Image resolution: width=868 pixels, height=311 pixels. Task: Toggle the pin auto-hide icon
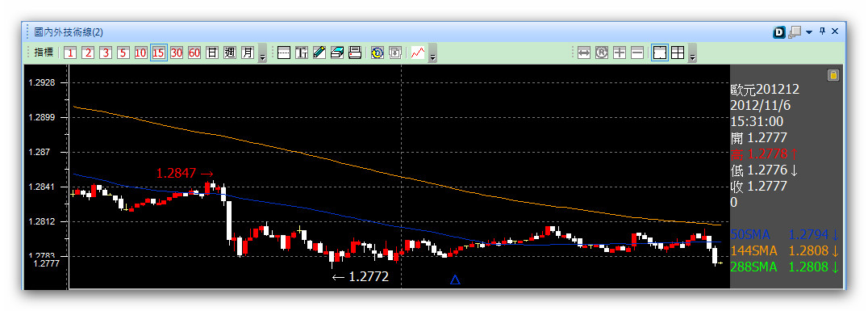pyautogui.click(x=823, y=32)
